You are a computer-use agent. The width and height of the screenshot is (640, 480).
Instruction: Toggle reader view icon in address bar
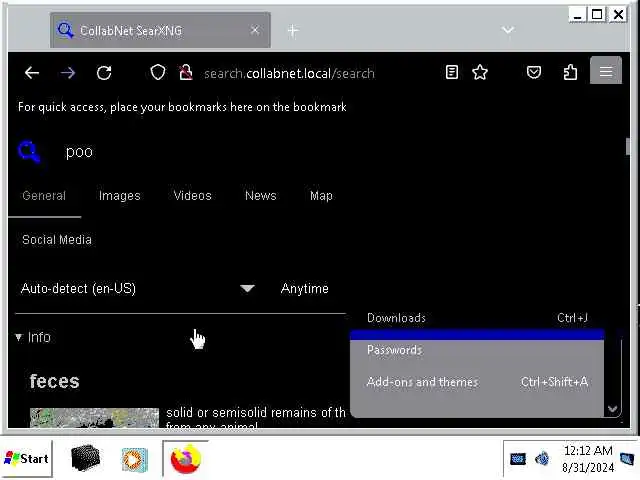[x=452, y=72]
